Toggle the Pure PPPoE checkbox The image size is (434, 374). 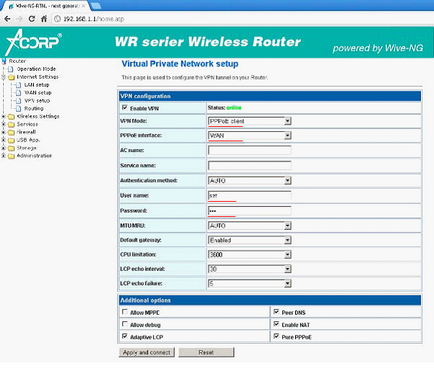(x=276, y=336)
